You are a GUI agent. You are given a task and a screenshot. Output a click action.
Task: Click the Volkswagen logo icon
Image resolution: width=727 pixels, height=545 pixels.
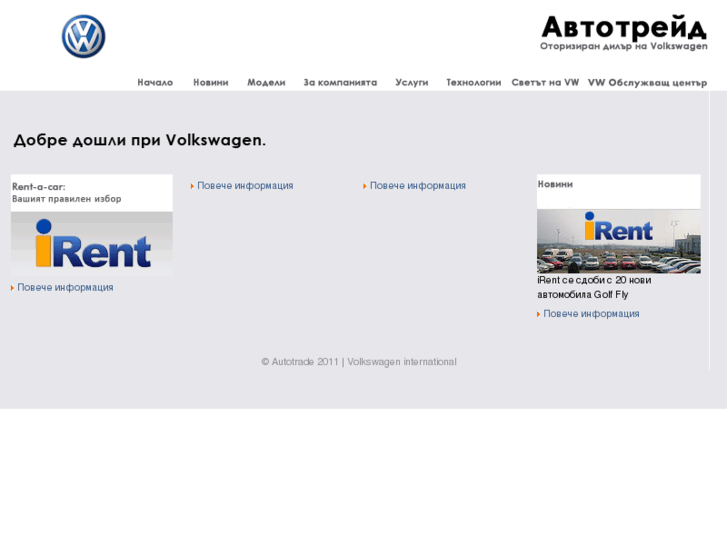point(83,36)
